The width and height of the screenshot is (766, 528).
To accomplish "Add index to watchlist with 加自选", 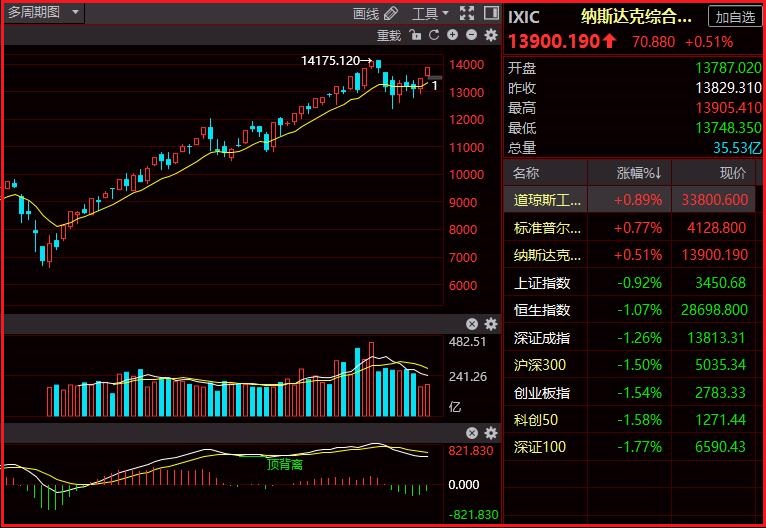I will 735,17.
